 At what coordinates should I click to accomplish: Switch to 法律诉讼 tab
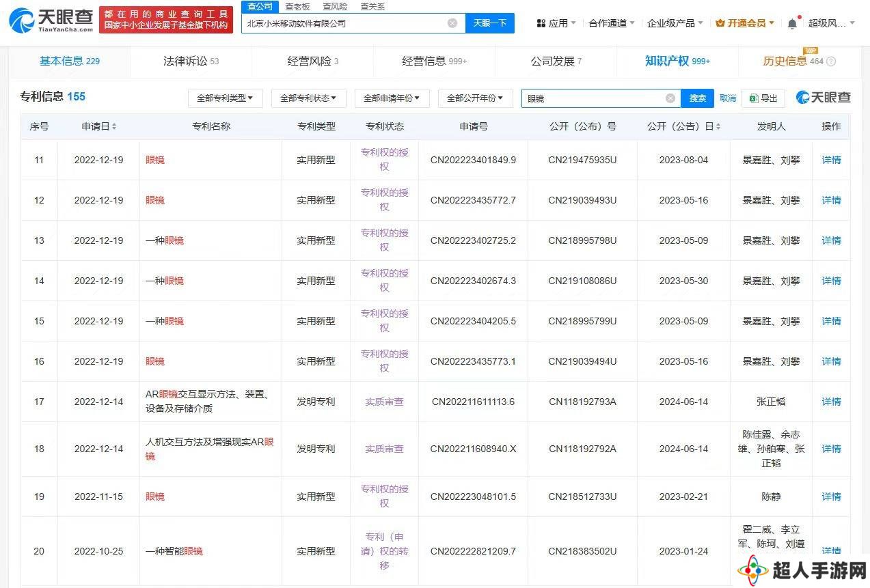(x=191, y=61)
